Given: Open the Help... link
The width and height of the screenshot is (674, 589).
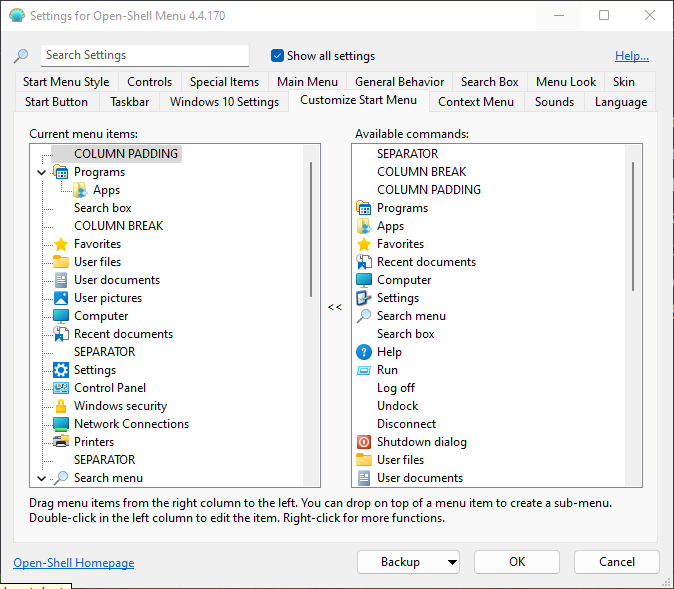Looking at the screenshot, I should coord(631,55).
